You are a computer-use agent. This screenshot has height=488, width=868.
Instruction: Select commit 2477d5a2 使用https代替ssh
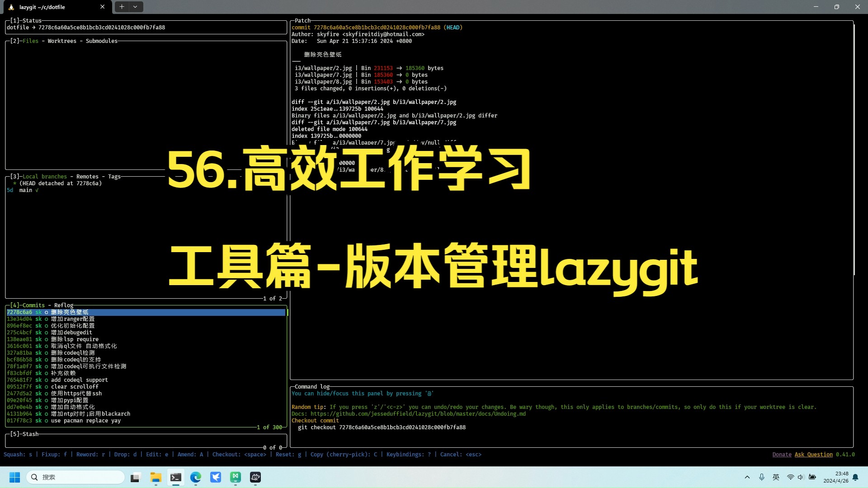146,394
